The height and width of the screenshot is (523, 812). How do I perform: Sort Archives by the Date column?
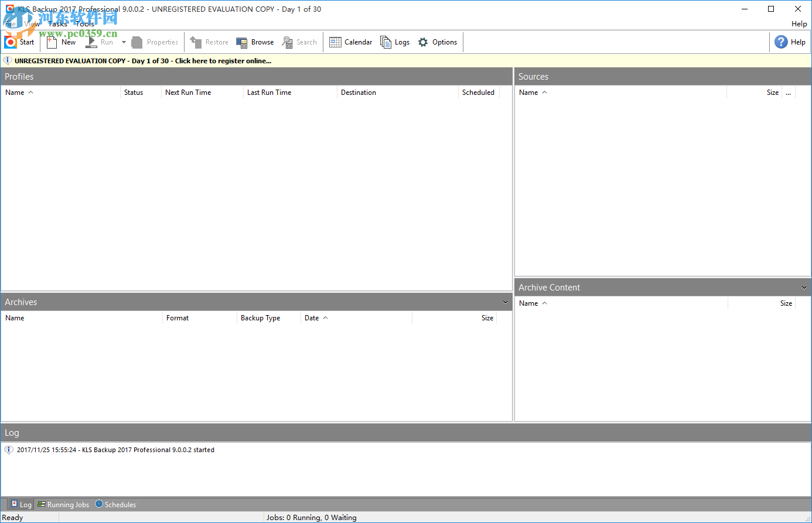[356, 318]
